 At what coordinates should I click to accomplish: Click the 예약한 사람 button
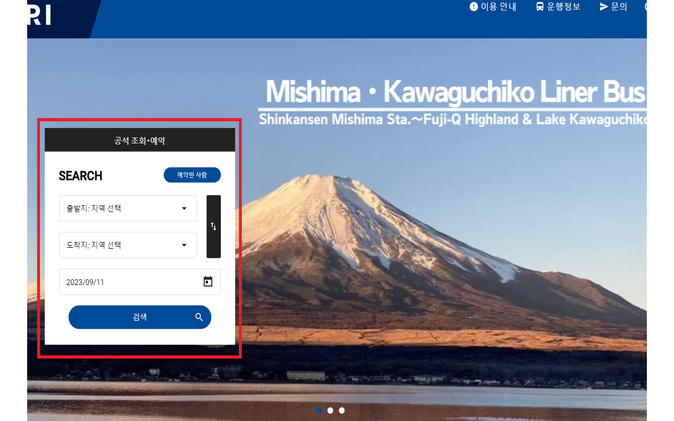tap(192, 175)
